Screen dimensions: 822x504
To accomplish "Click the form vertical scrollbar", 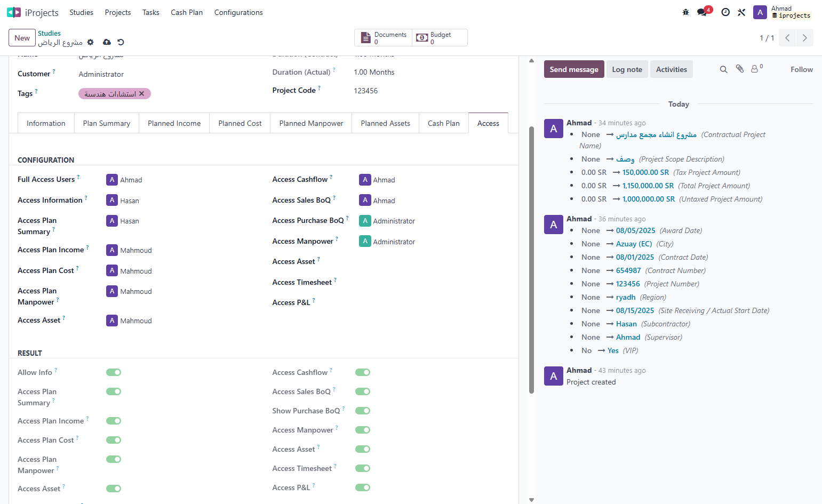I will pyautogui.click(x=531, y=260).
